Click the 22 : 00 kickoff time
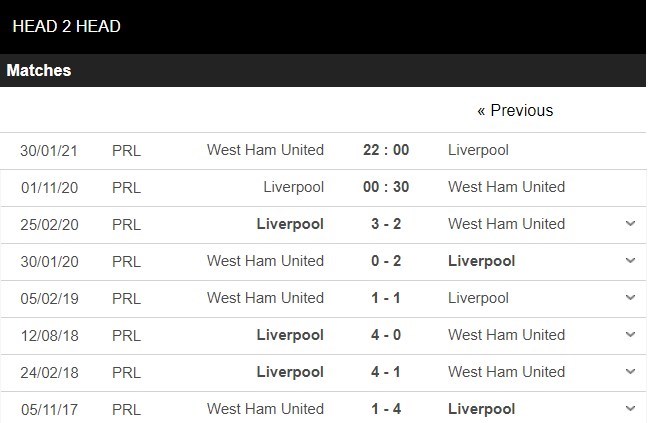This screenshot has width=654, height=423. [386, 150]
